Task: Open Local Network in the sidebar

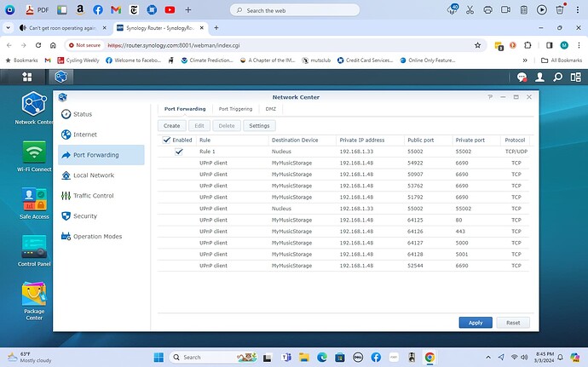Action: tap(101, 175)
